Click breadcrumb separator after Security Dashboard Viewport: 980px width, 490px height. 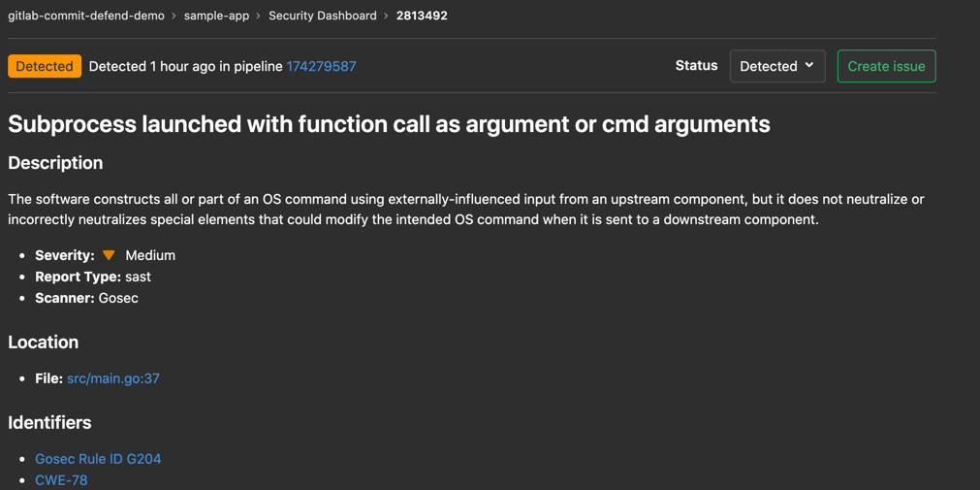pyautogui.click(x=386, y=16)
